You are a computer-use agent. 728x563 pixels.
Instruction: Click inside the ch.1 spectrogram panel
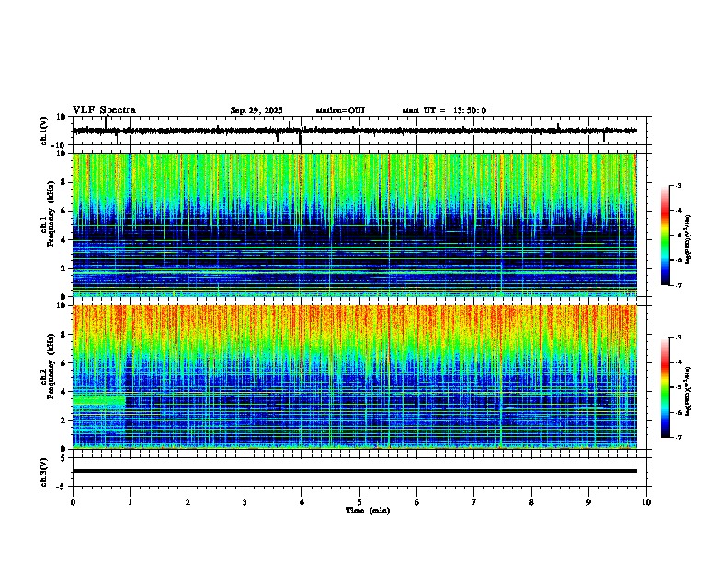point(355,224)
